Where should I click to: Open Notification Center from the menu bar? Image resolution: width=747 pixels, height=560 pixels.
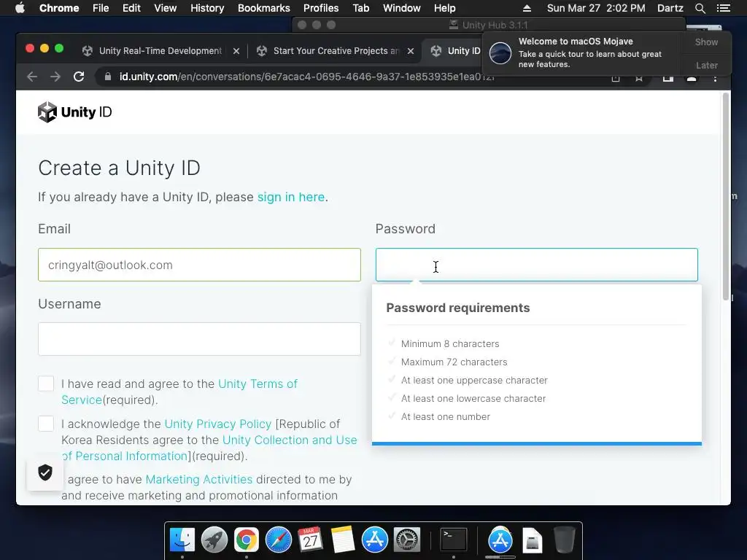[723, 8]
